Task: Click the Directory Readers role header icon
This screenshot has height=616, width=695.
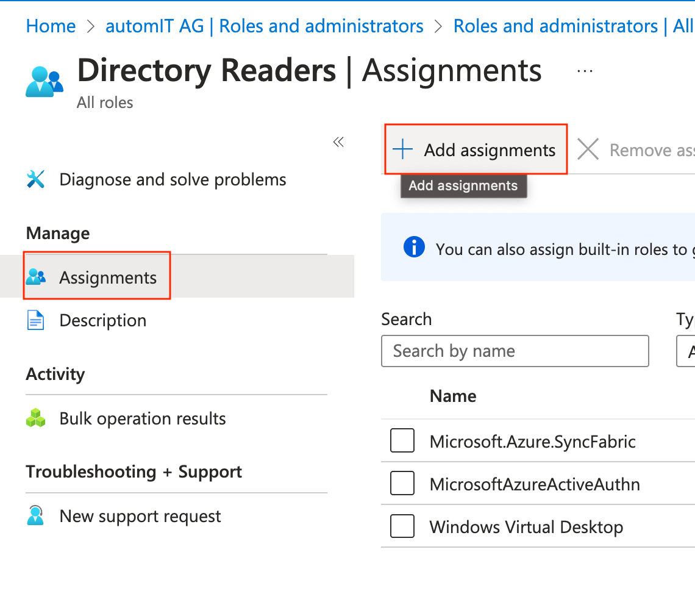Action: 45,82
